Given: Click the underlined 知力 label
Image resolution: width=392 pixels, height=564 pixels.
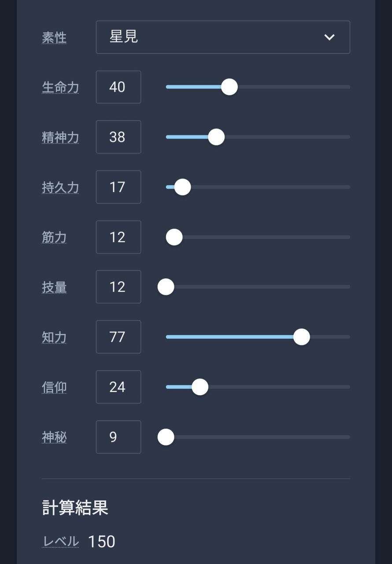Looking at the screenshot, I should (54, 338).
